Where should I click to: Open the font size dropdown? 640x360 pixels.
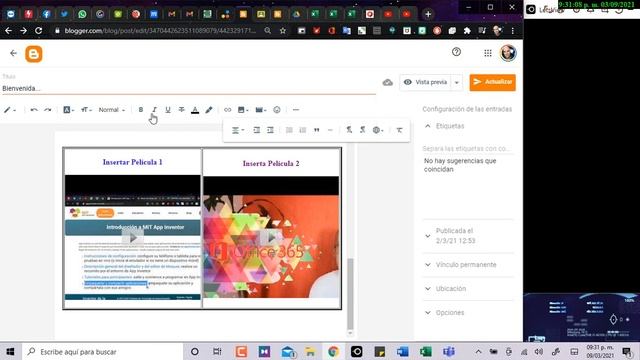(x=86, y=110)
